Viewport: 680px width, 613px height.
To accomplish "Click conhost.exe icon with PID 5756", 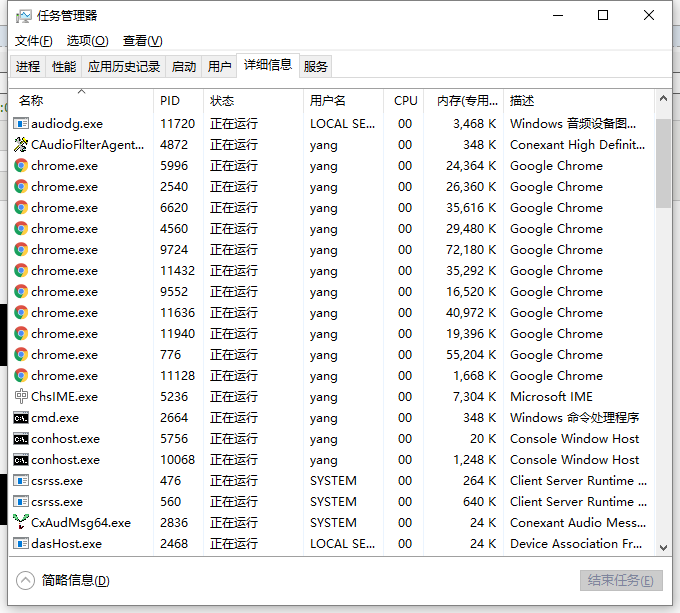I will click(21, 439).
